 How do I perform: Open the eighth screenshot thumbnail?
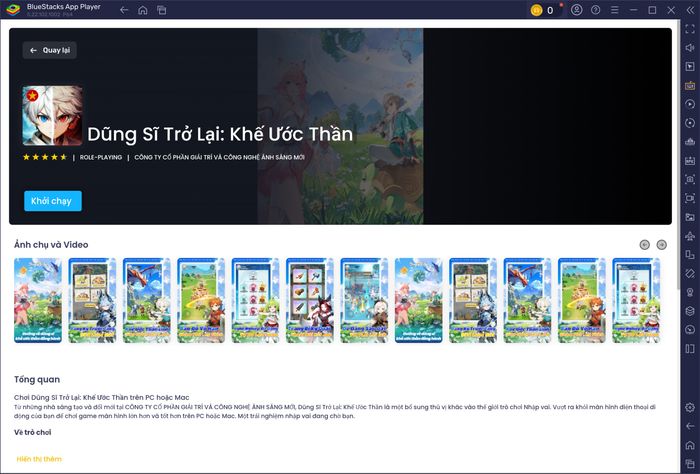(419, 300)
